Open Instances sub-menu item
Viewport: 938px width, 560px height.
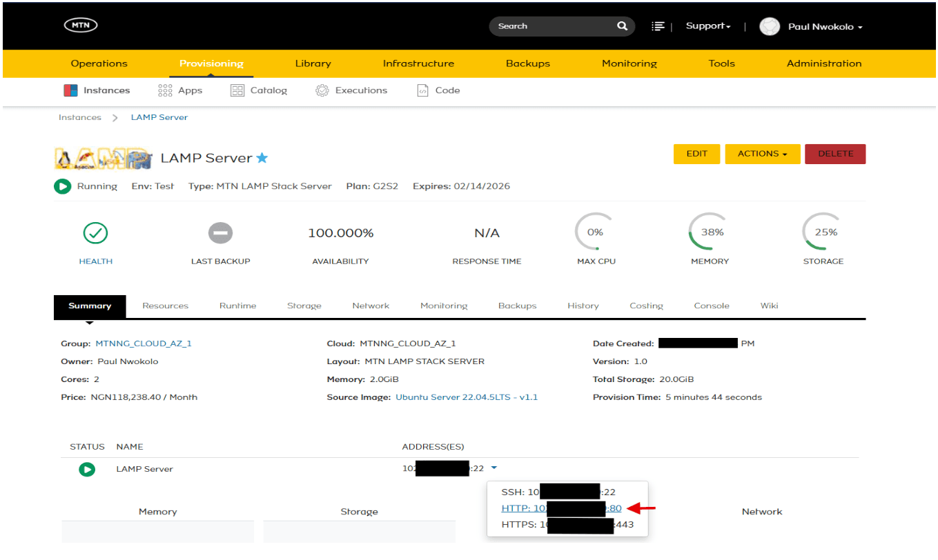pyautogui.click(x=97, y=90)
